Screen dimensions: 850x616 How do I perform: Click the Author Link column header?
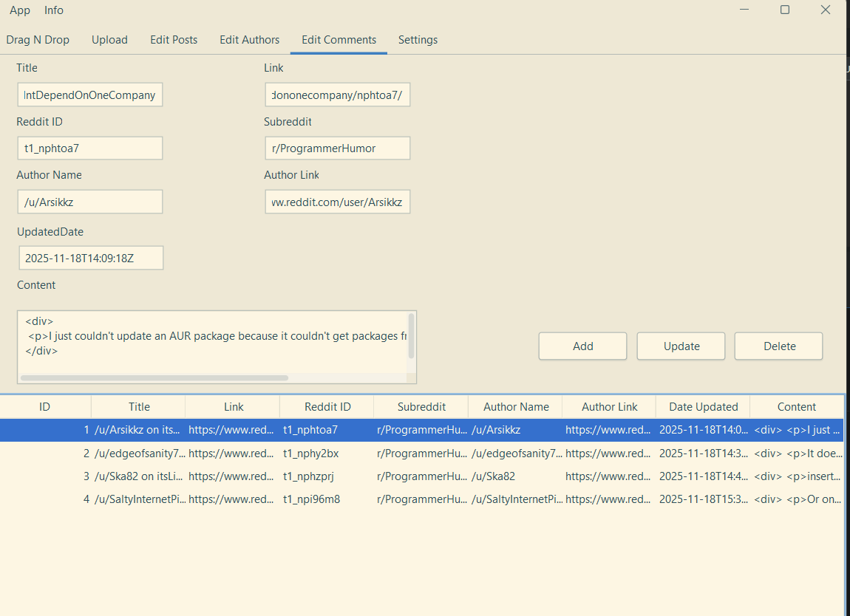tap(609, 407)
